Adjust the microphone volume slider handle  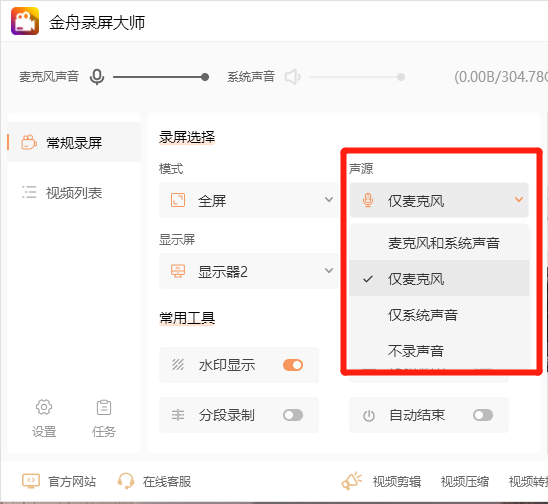pyautogui.click(x=205, y=77)
